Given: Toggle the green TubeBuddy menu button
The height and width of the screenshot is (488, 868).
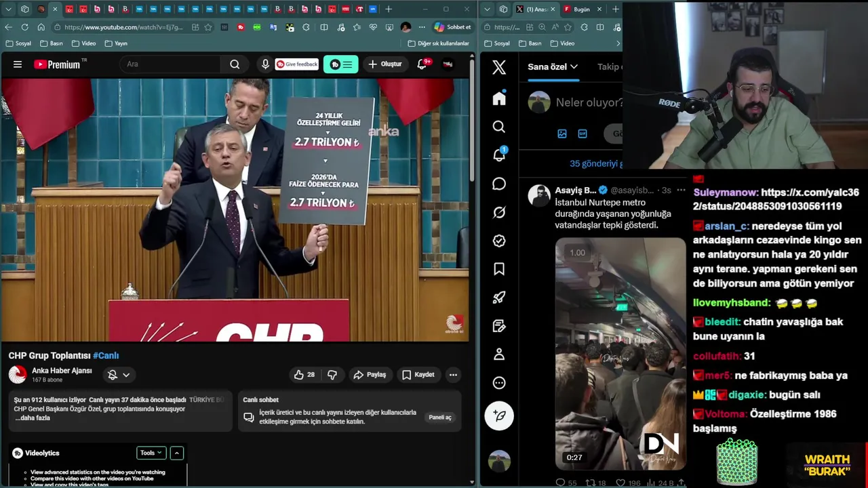Looking at the screenshot, I should (341, 64).
